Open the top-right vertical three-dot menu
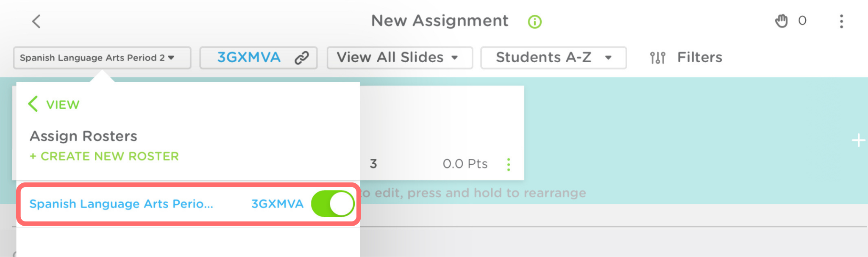The image size is (868, 257). pos(841,21)
